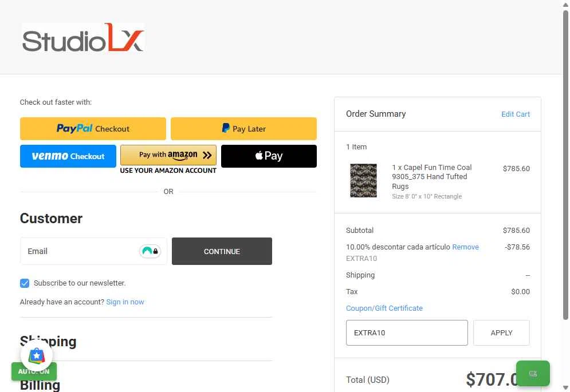Click the Billing section heading
Image resolution: width=570 pixels, height=392 pixels.
[x=40, y=385]
